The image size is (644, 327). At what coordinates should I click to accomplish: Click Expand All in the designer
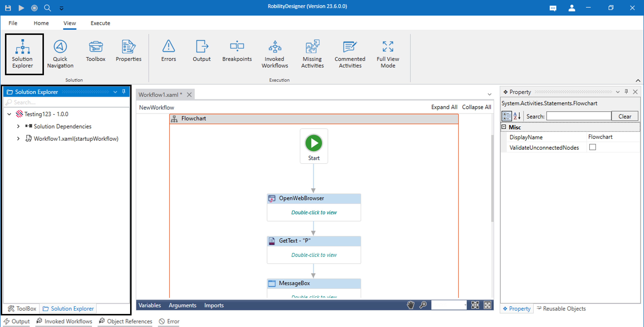[x=444, y=107]
